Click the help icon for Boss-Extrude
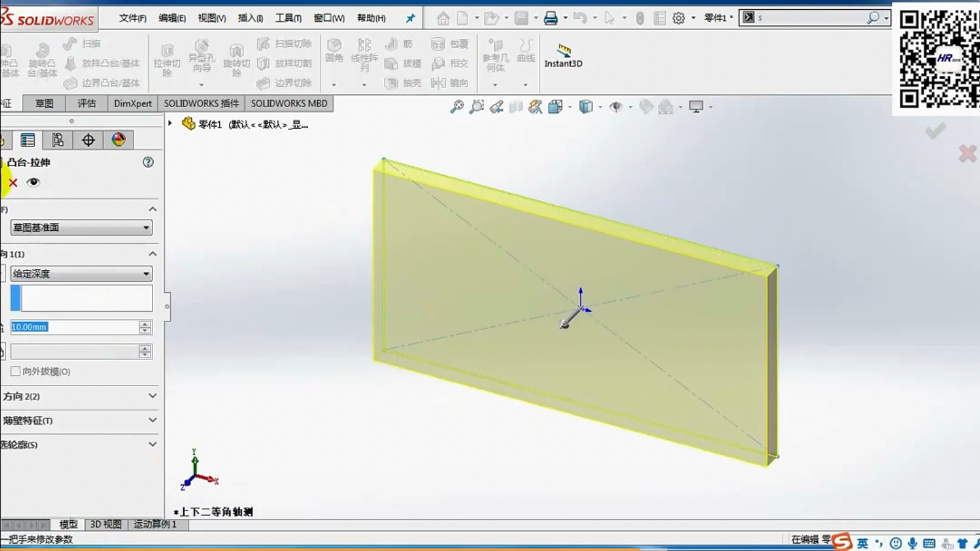 click(x=148, y=162)
